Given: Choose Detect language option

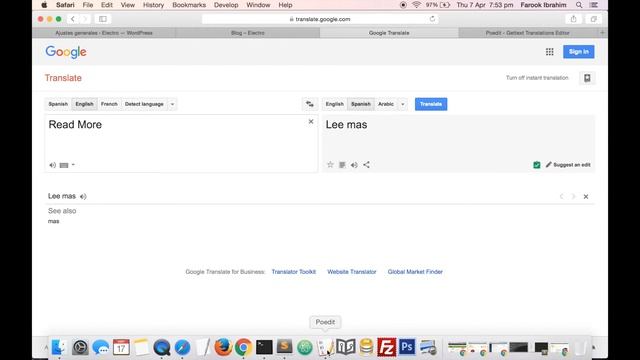Looking at the screenshot, I should [144, 104].
